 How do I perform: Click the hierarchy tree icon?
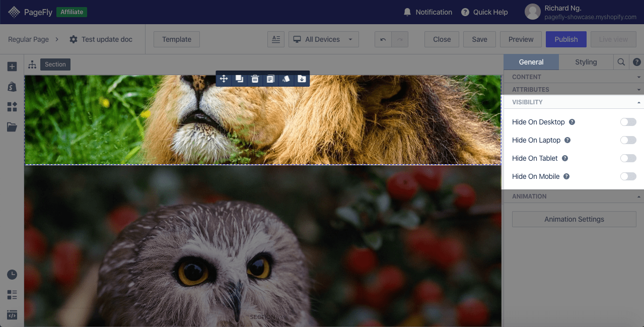pyautogui.click(x=32, y=64)
